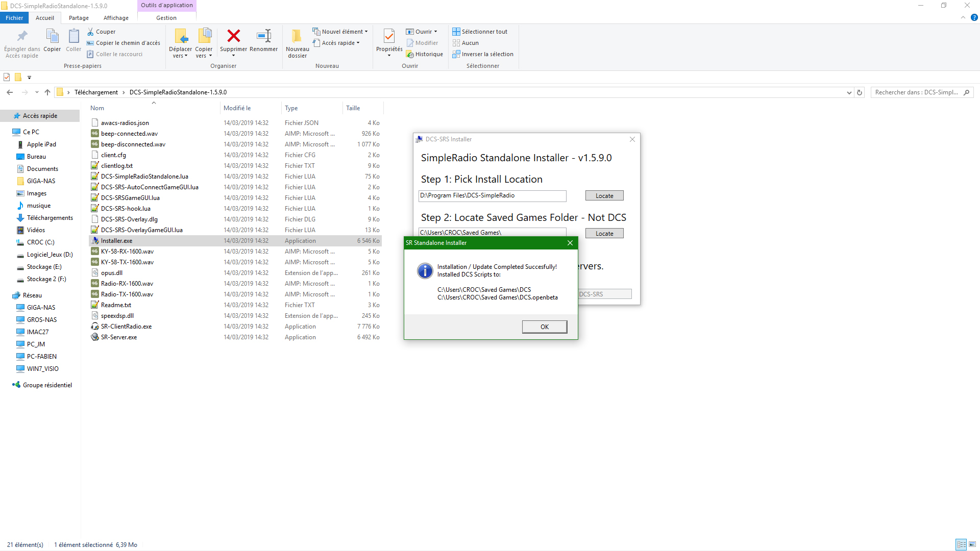Open the Copier vers dropdown
Viewport: 980px width, 551px height.
point(204,53)
